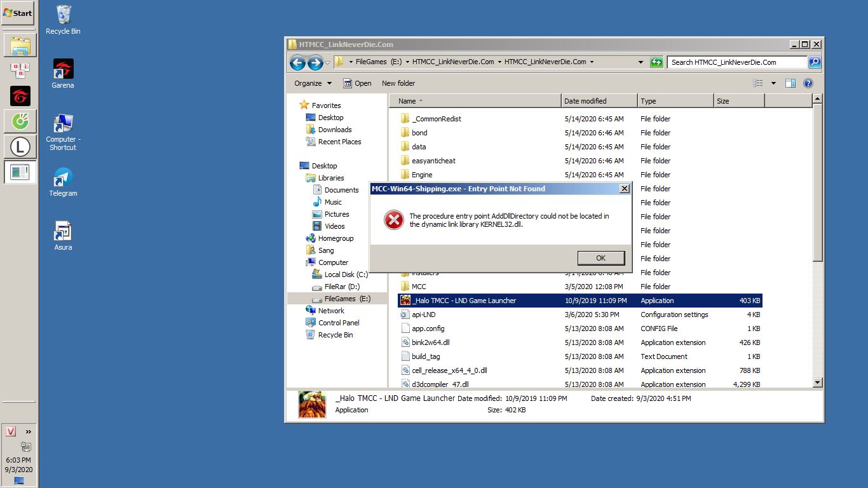The image size is (868, 488).
Task: Navigate back using the Back arrow
Action: (297, 62)
